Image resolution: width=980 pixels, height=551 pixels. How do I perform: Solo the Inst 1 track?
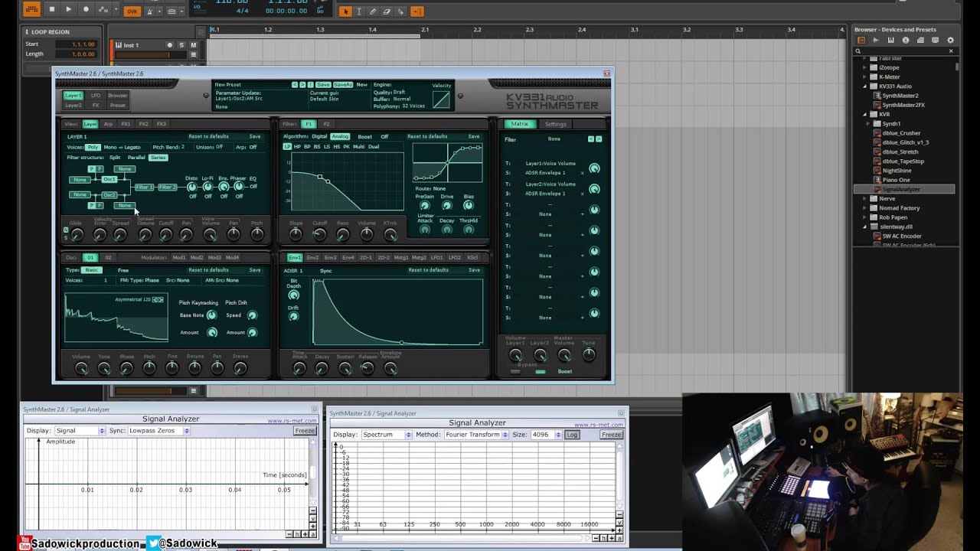(x=181, y=45)
